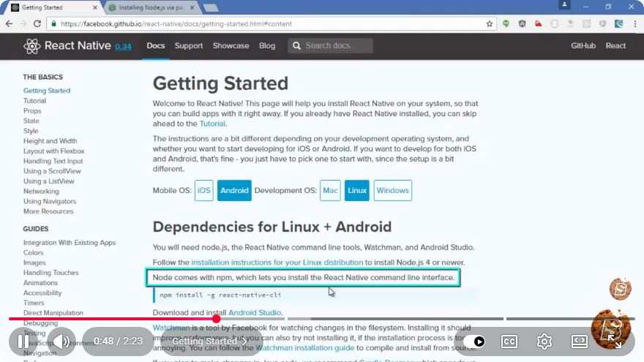
Task: Close the Getting Started browser tab
Action: (x=95, y=7)
